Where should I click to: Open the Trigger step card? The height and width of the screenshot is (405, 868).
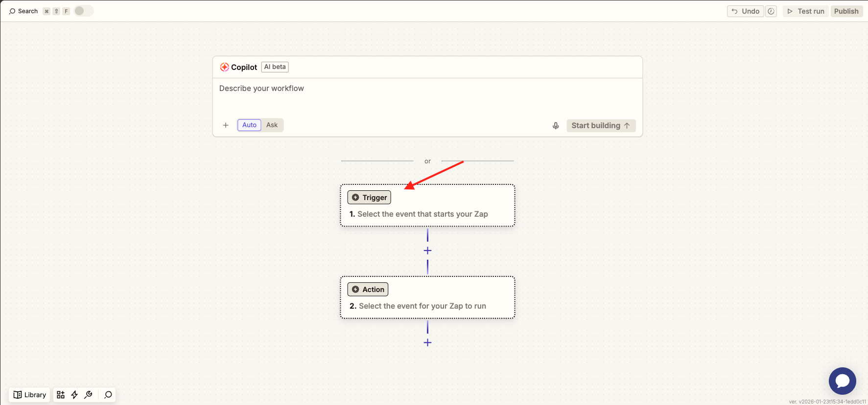click(427, 205)
